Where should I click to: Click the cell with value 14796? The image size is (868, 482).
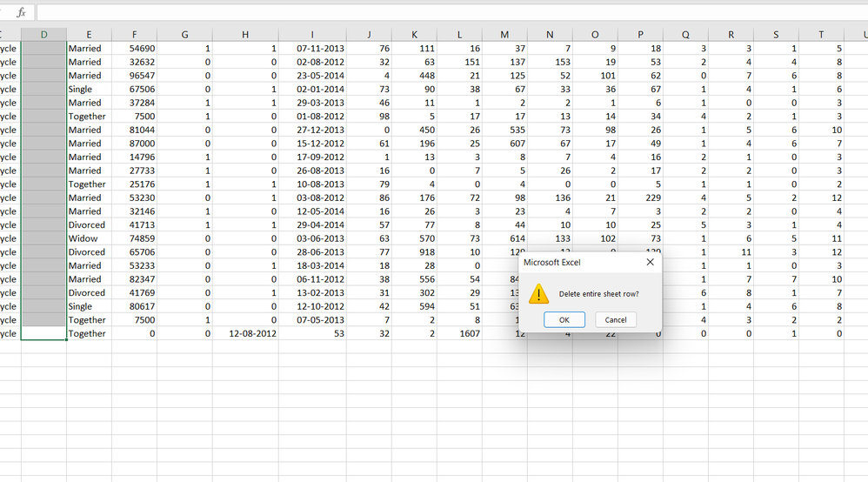(134, 157)
